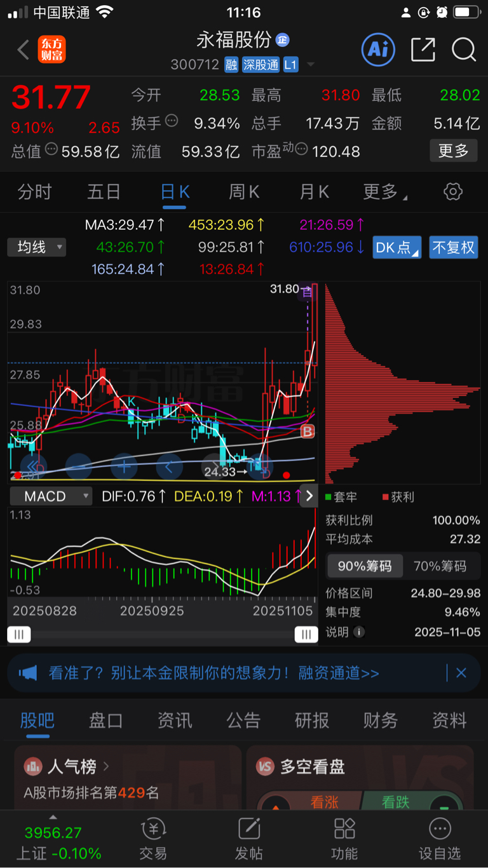
Task: Expand MACD values with right arrow
Action: (x=309, y=496)
